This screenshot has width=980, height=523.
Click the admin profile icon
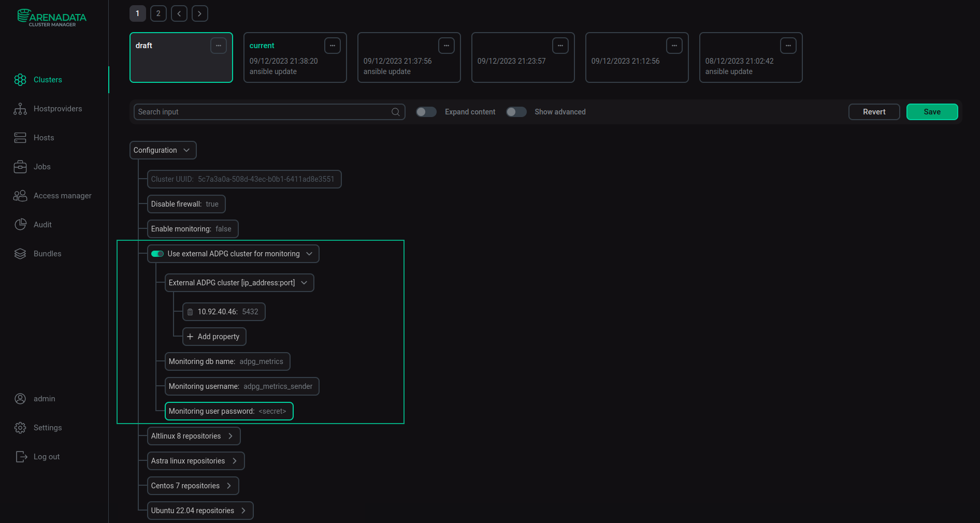pos(20,399)
